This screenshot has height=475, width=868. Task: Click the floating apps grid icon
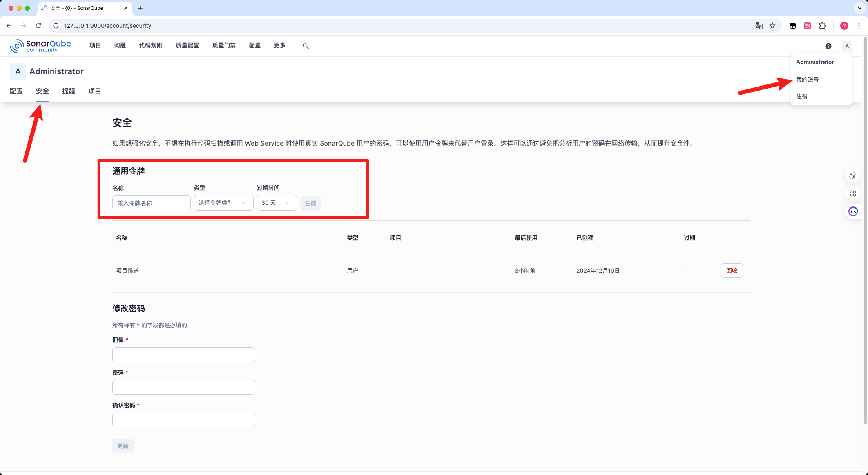[853, 193]
